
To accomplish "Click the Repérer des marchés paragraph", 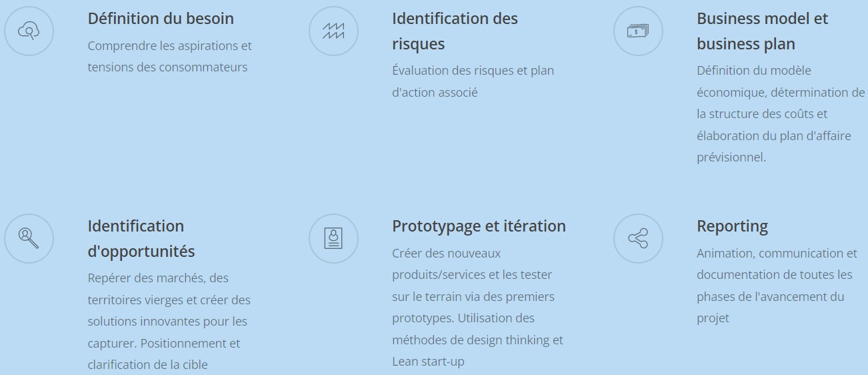I will 169,321.
